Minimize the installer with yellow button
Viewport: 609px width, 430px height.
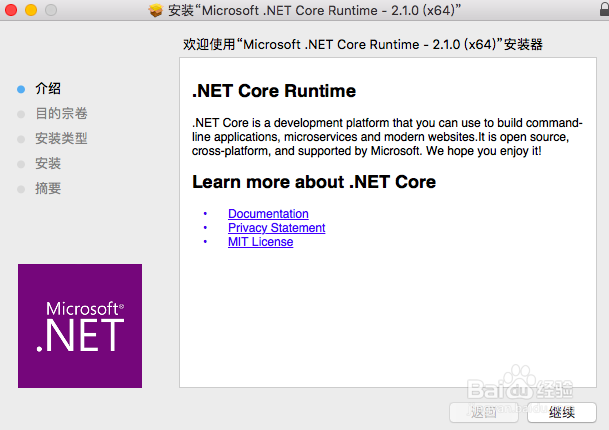click(31, 10)
